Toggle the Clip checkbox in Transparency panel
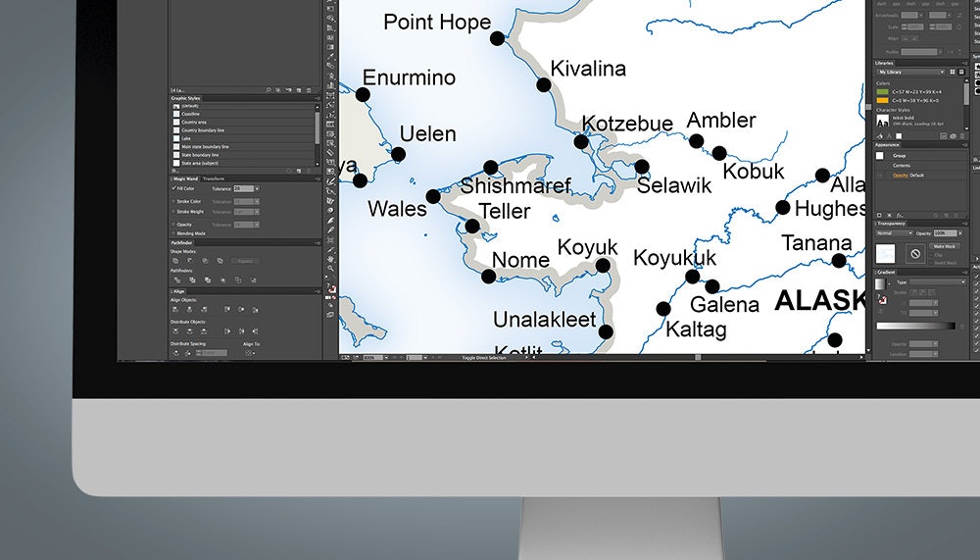Viewport: 980px width, 560px height. (932, 255)
